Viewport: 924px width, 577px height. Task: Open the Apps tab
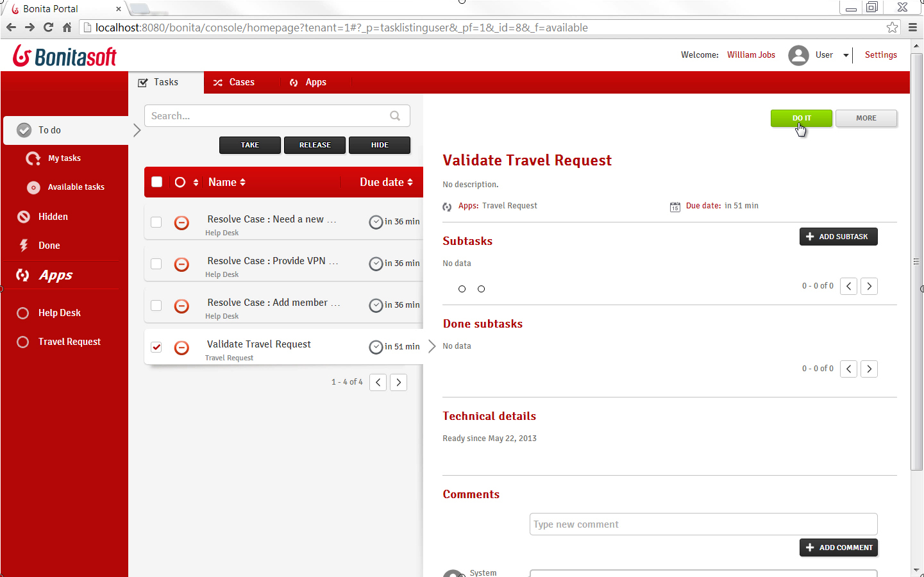308,82
